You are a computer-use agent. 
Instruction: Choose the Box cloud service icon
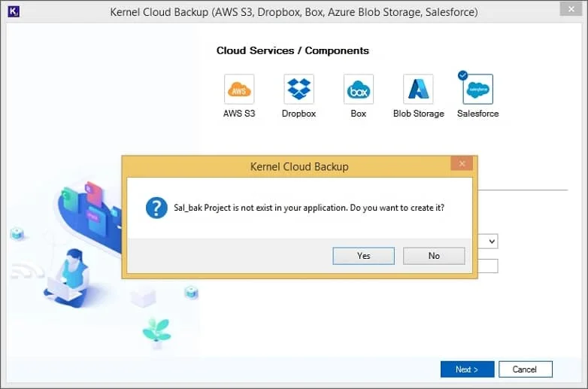pos(358,89)
